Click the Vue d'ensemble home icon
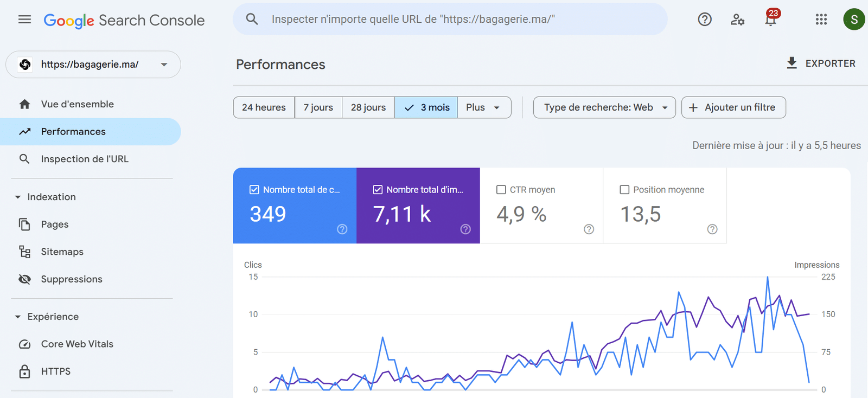This screenshot has height=398, width=868. (x=24, y=104)
